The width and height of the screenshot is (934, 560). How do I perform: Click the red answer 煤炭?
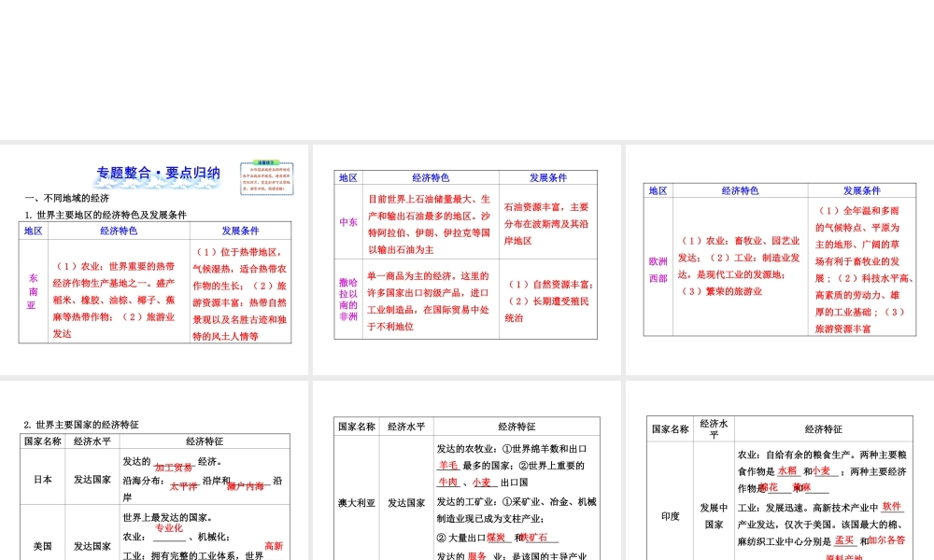pyautogui.click(x=496, y=538)
